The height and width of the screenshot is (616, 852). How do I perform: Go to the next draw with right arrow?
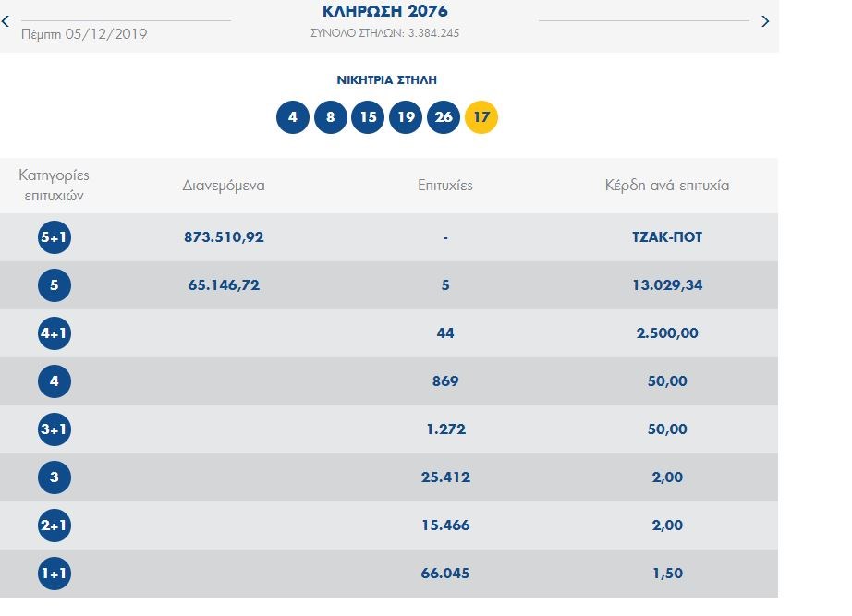coord(765,21)
